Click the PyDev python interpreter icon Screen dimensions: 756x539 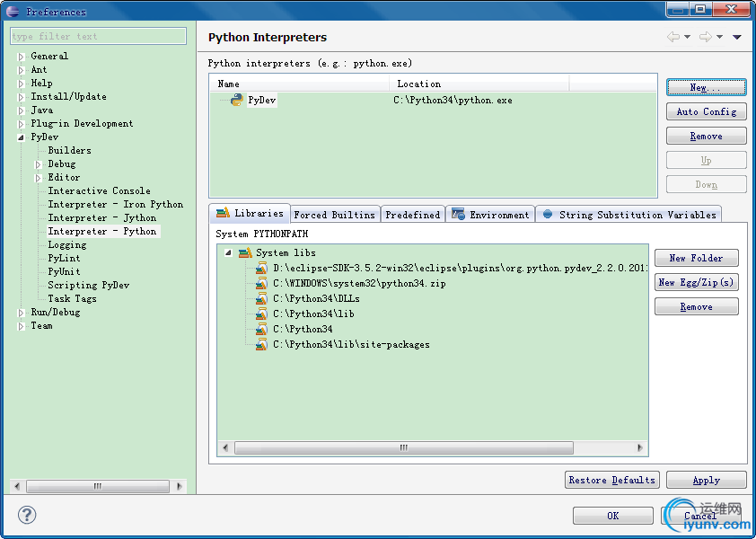pyautogui.click(x=237, y=100)
